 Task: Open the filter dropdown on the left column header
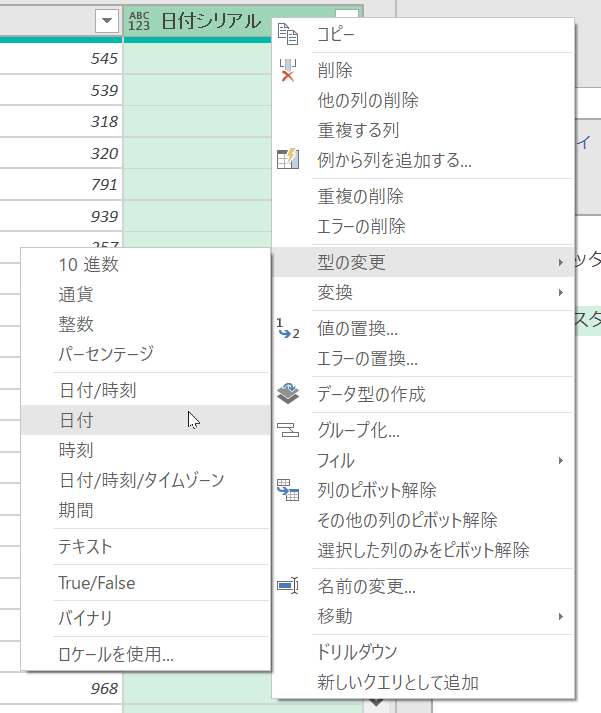click(106, 22)
